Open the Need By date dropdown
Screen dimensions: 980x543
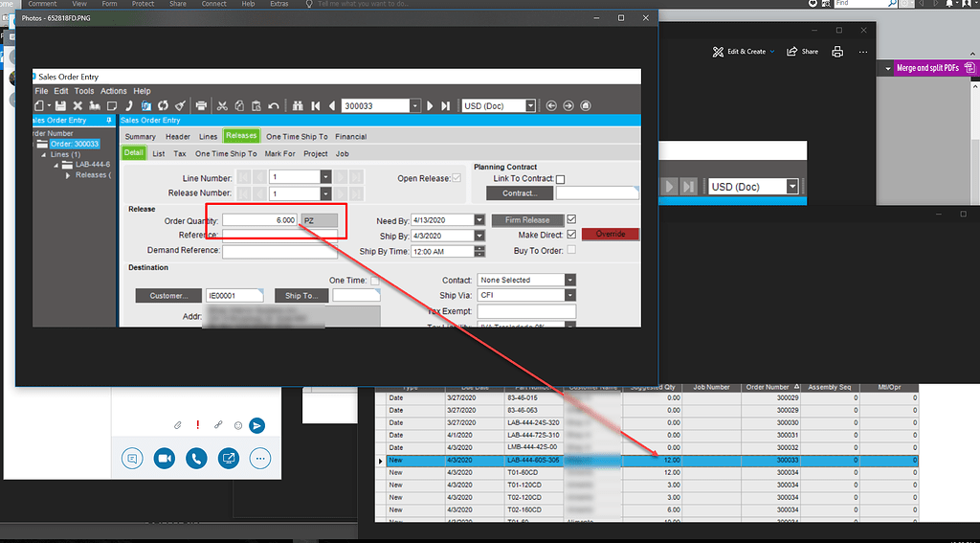[479, 220]
